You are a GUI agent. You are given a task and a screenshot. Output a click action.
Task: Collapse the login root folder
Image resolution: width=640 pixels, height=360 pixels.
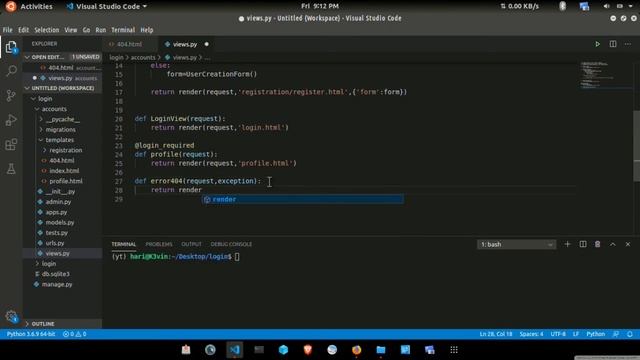point(45,98)
